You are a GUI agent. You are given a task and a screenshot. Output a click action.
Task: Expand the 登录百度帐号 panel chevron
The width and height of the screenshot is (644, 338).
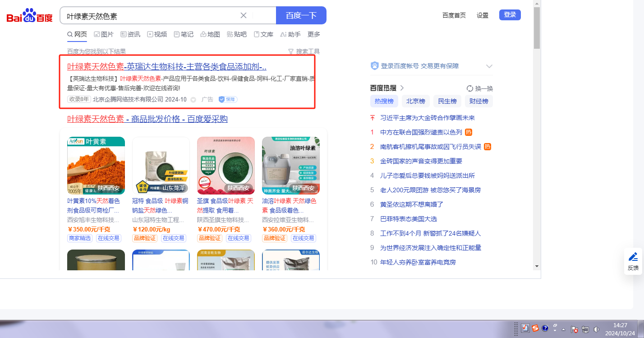tap(489, 66)
